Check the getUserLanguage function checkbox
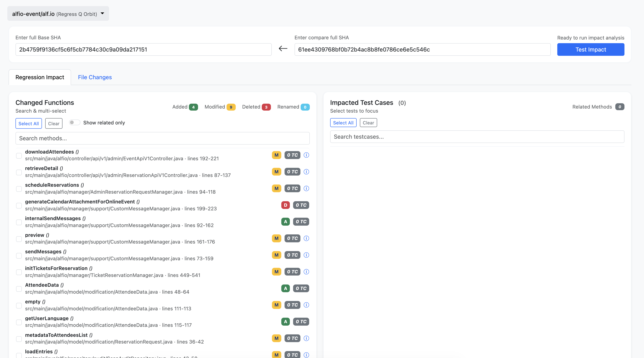644x358 pixels. click(x=19, y=322)
